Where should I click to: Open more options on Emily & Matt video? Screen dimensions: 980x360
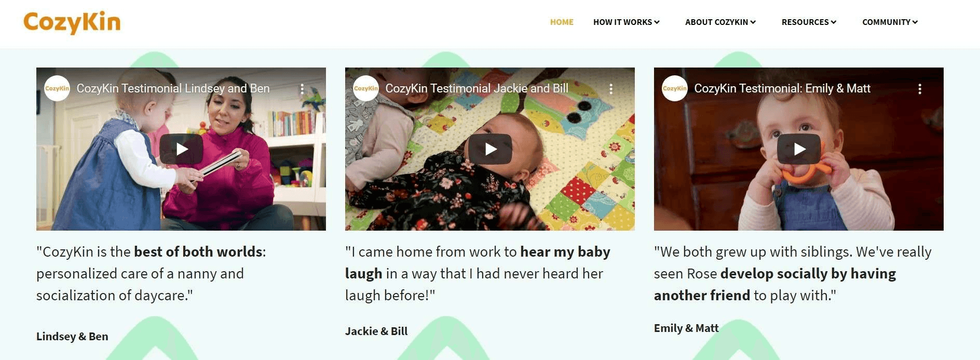tap(920, 89)
